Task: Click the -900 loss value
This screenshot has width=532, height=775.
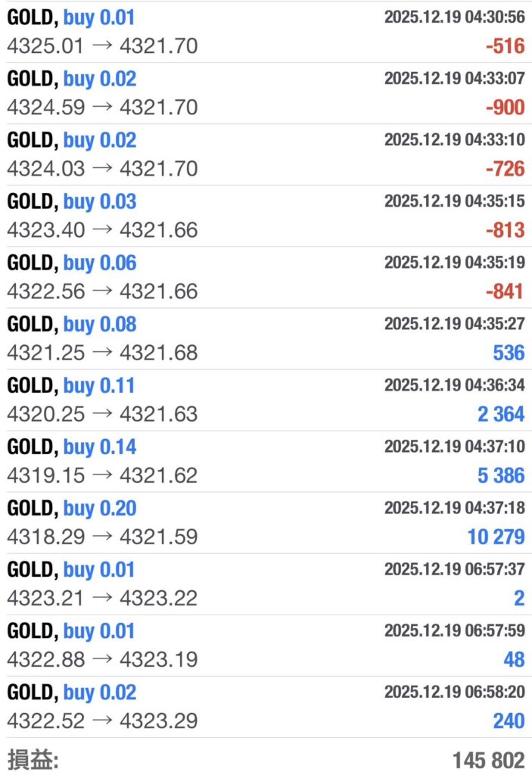Action: (505, 107)
